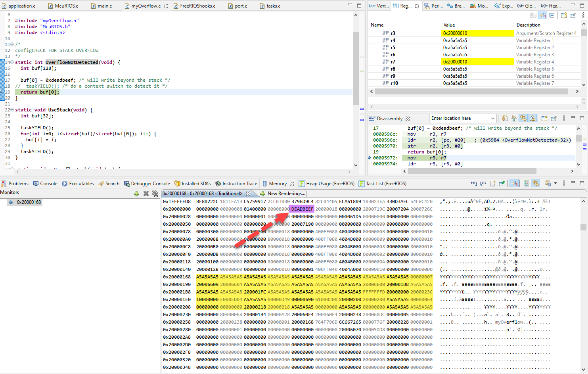Remove all memory monitors
This screenshot has height=374, width=588.
coord(155,194)
